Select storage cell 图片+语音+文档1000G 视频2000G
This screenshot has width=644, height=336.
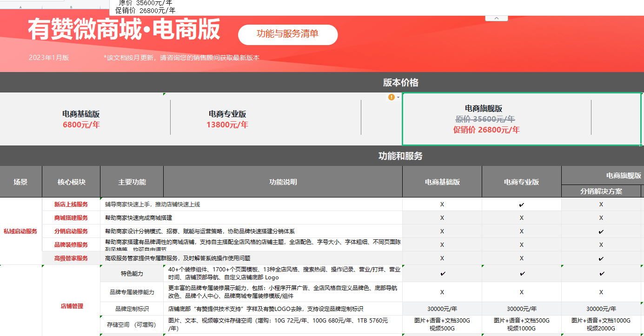601,324
